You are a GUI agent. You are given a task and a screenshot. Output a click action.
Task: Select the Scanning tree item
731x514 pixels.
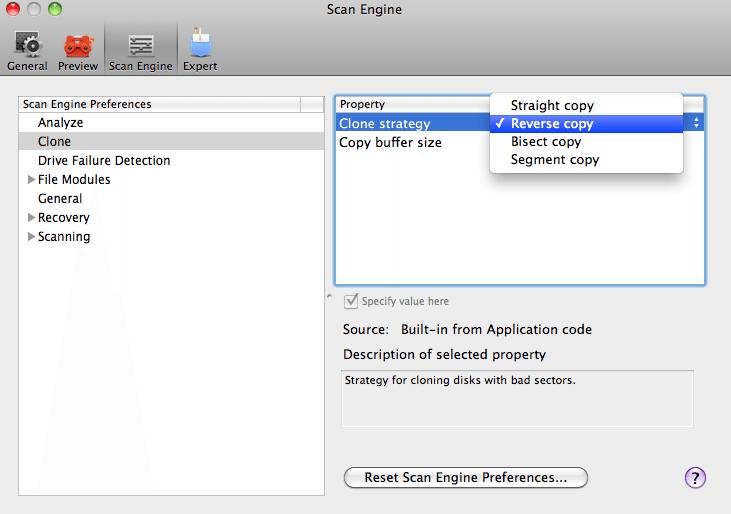point(172,237)
